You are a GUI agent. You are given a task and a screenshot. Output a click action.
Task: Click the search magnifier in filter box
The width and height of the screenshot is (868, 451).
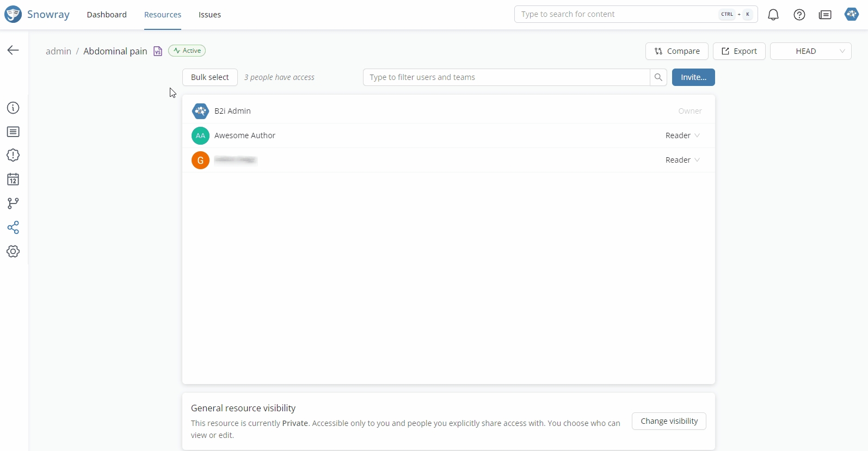click(658, 77)
